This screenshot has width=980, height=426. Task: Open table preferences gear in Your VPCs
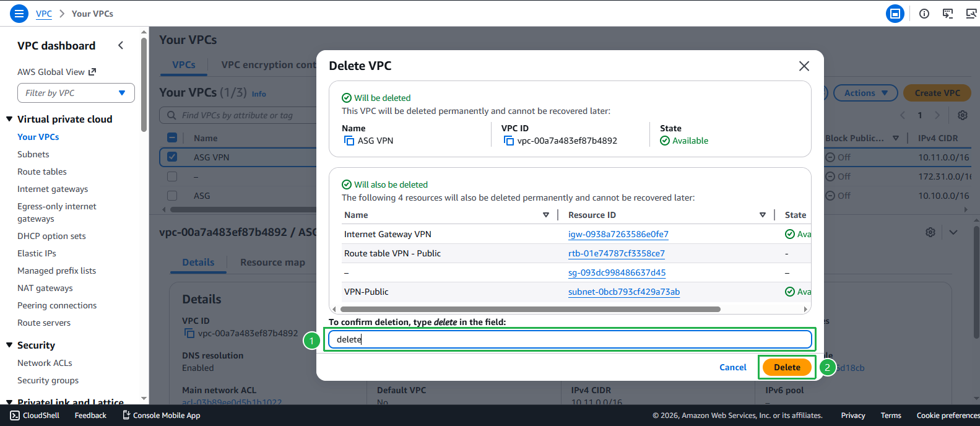coord(963,115)
